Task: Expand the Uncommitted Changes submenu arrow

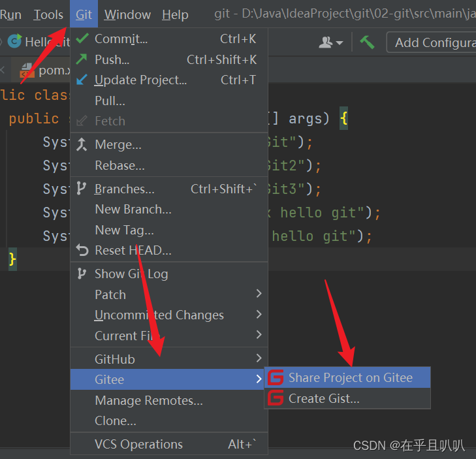Action: tap(259, 314)
